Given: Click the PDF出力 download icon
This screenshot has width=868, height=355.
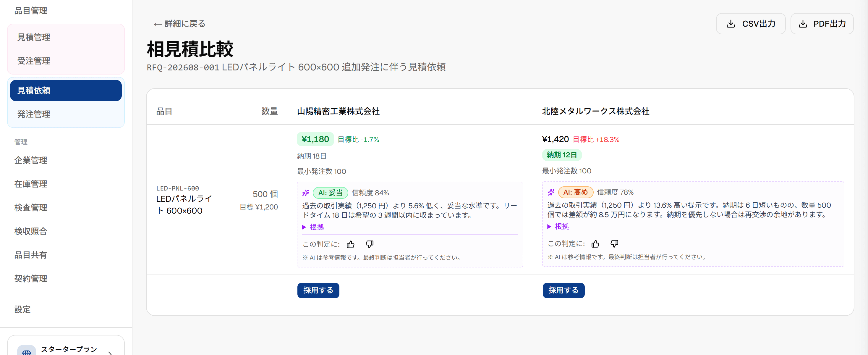Looking at the screenshot, I should tap(803, 24).
